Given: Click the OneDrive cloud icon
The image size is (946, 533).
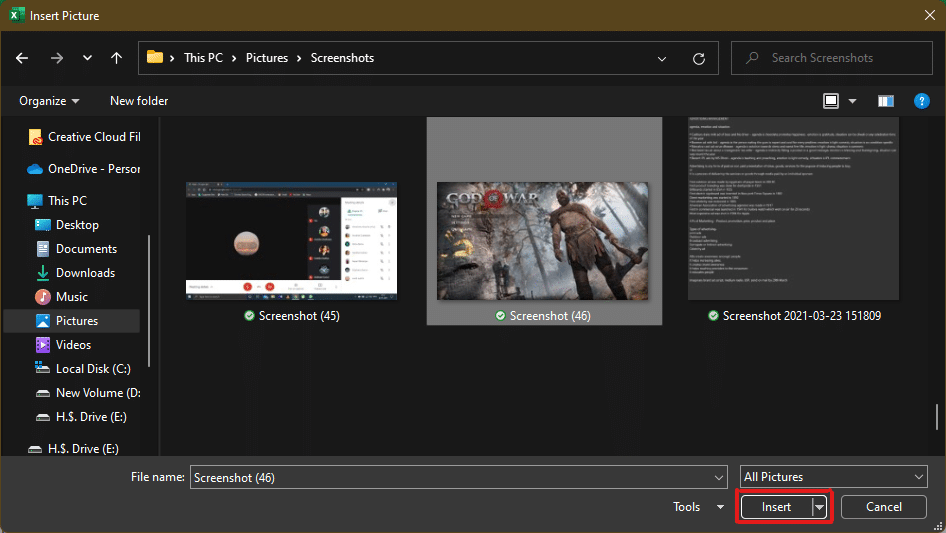Looking at the screenshot, I should (35, 169).
